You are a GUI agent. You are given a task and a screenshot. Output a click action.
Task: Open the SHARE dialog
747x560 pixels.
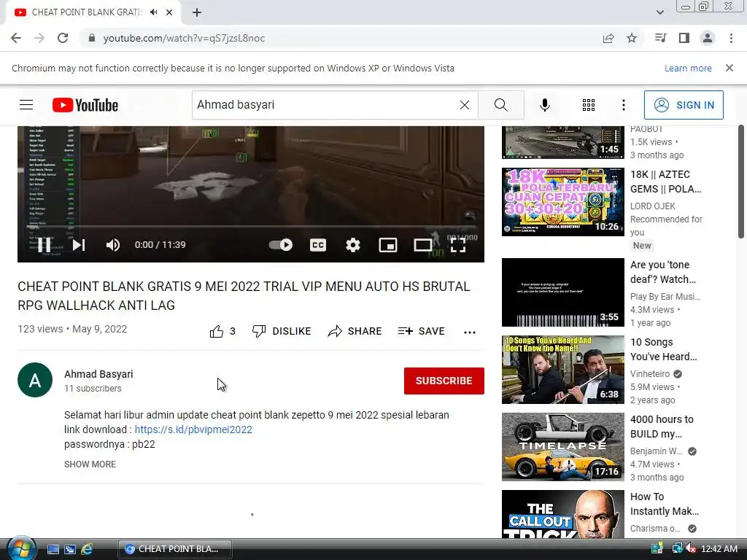point(355,331)
